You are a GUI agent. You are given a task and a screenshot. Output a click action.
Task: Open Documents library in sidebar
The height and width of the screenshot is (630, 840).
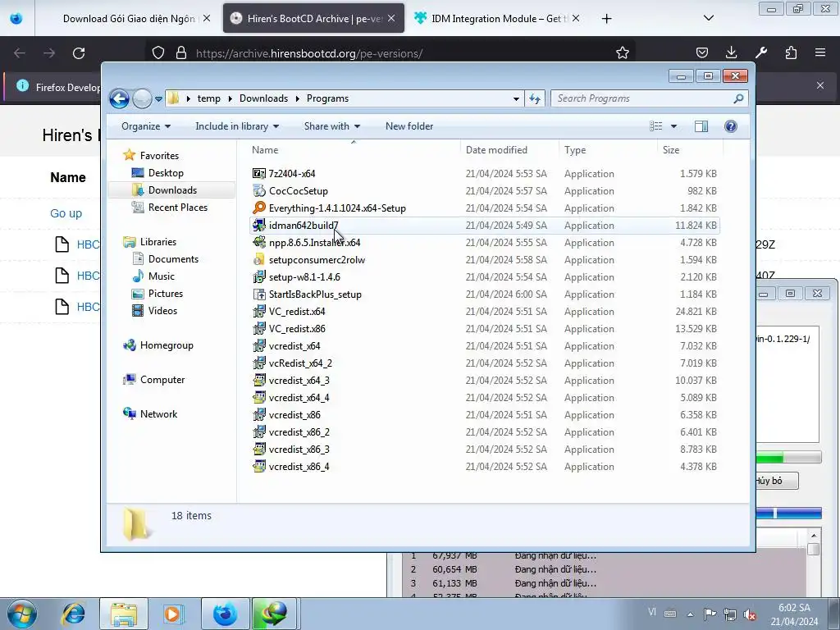173,258
